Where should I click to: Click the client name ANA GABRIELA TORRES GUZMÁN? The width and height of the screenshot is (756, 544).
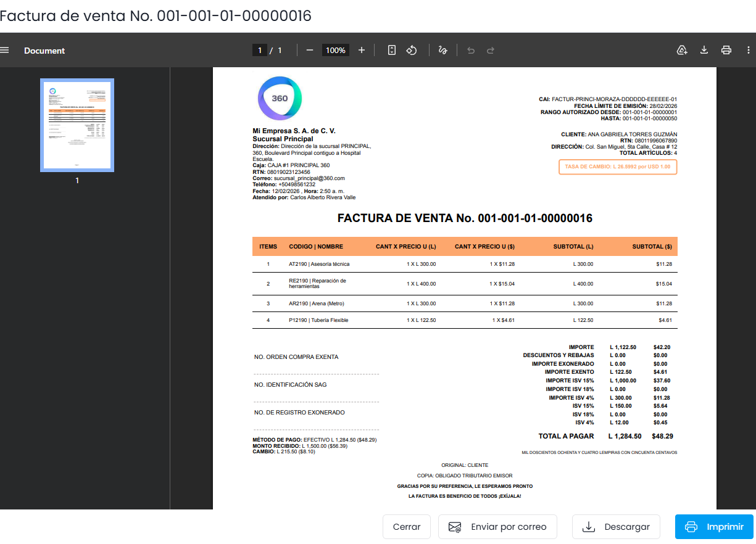pyautogui.click(x=633, y=134)
